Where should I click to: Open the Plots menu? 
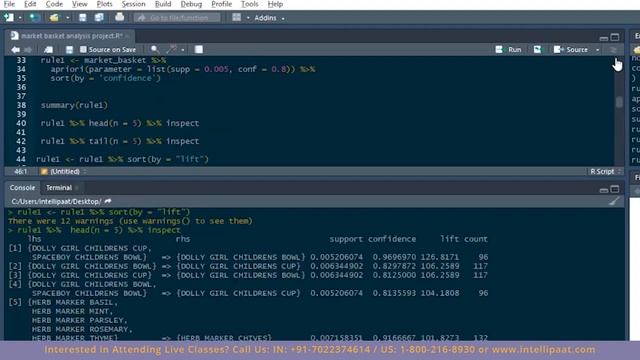pyautogui.click(x=104, y=4)
